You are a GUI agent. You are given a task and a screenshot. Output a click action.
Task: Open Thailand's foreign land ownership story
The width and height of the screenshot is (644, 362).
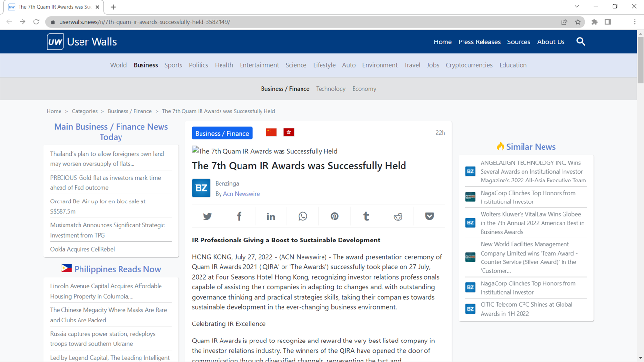coord(111,159)
